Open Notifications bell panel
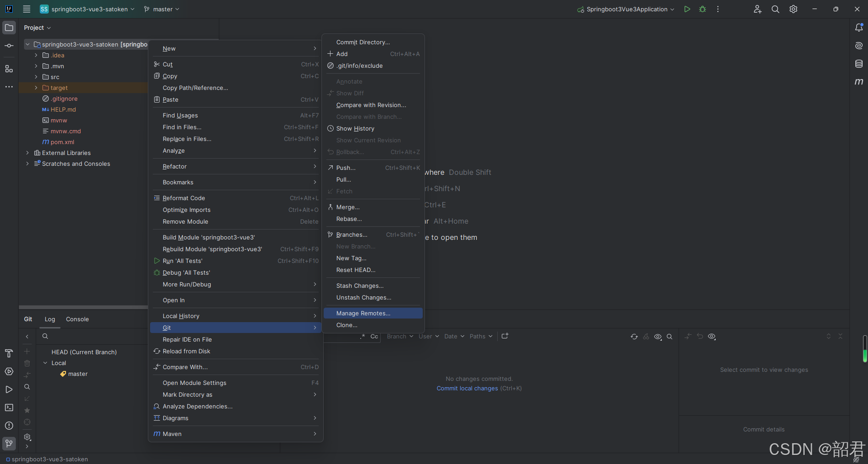The image size is (868, 464). pyautogui.click(x=859, y=28)
